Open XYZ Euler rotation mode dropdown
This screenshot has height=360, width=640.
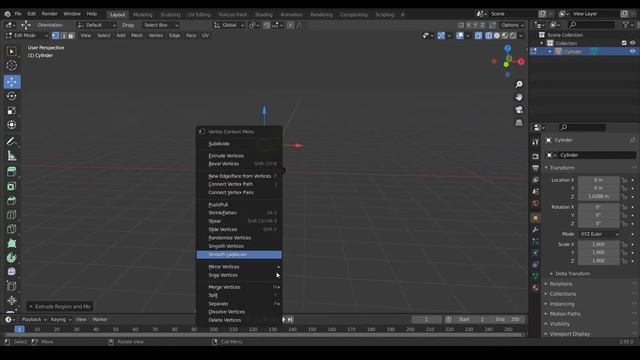pos(599,234)
